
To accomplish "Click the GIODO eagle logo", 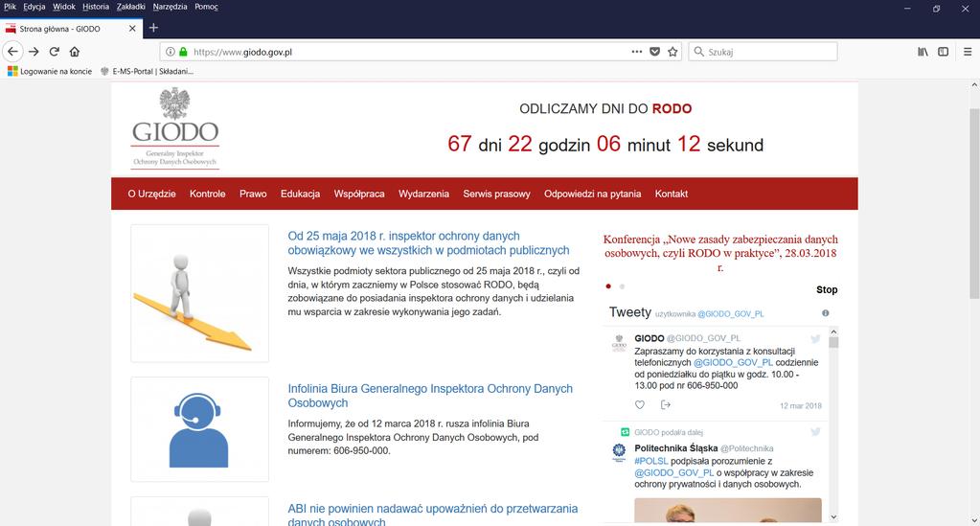I will point(175,128).
